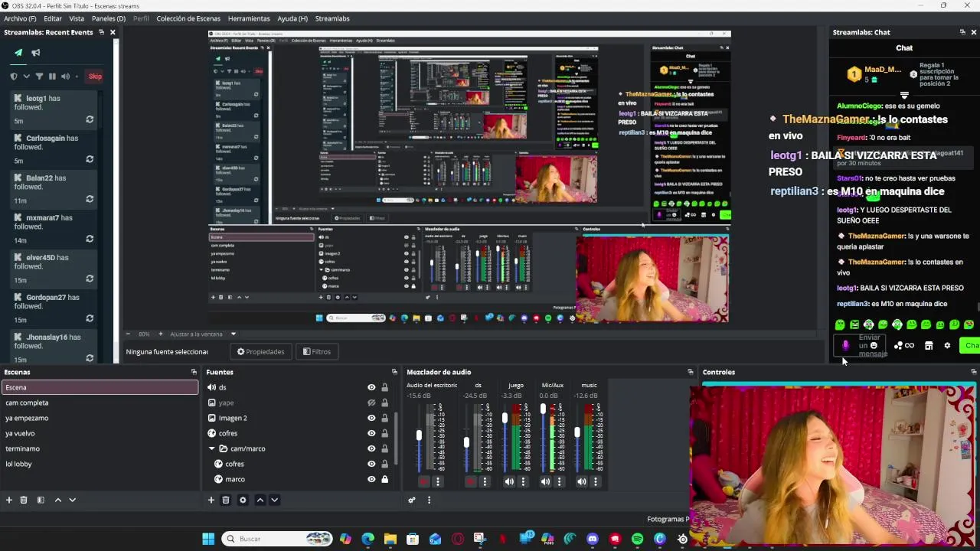Open options menu for music channel

tap(596, 481)
